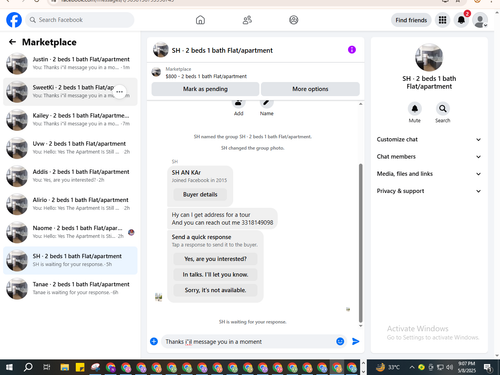This screenshot has height=375, width=500.
Task: Open the emoji picker
Action: coord(340,341)
